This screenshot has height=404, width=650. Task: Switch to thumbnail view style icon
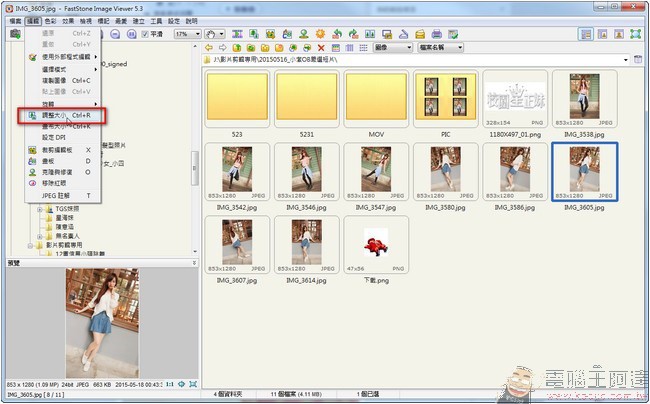(x=335, y=48)
